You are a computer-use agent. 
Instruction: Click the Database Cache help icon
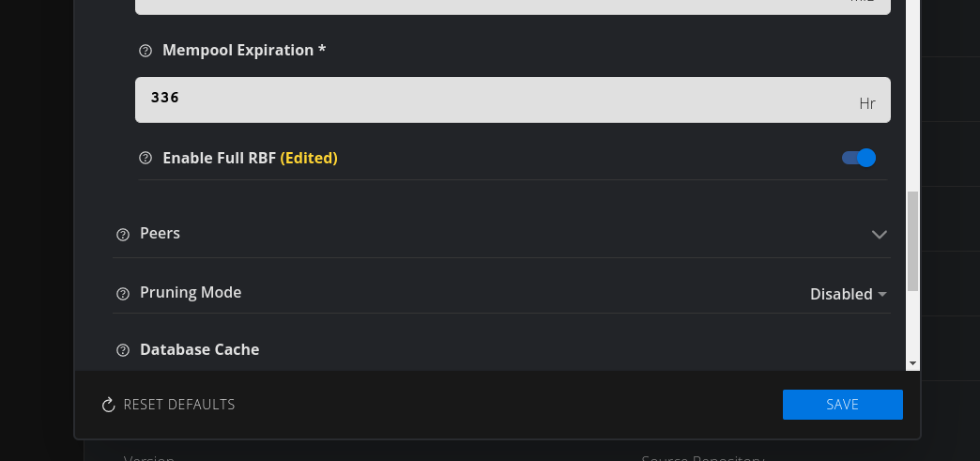(123, 350)
